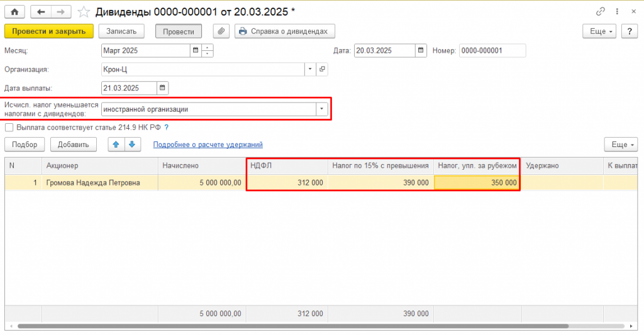This screenshot has width=644, height=335.
Task: Click horizontal scrollbar thumb under table
Action: coord(293,326)
